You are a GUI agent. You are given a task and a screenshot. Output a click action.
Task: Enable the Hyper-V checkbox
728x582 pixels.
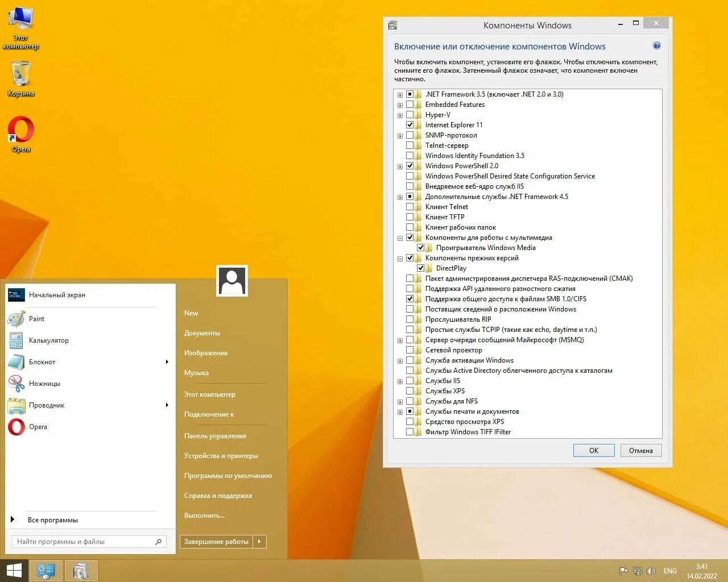point(409,115)
